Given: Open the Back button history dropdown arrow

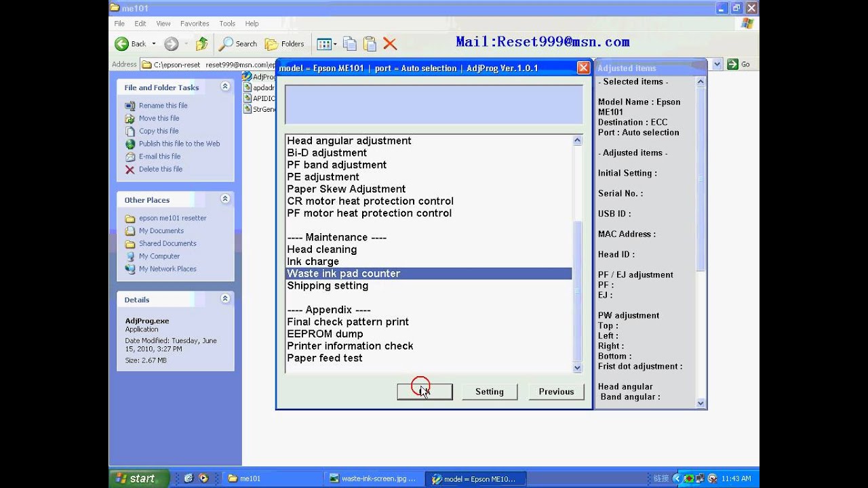Looking at the screenshot, I should (154, 44).
